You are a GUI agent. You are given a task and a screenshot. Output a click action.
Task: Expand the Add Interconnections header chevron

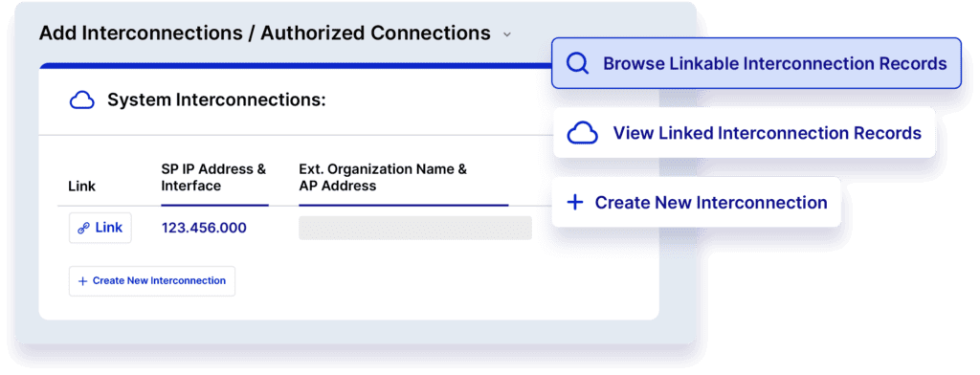coord(507,35)
